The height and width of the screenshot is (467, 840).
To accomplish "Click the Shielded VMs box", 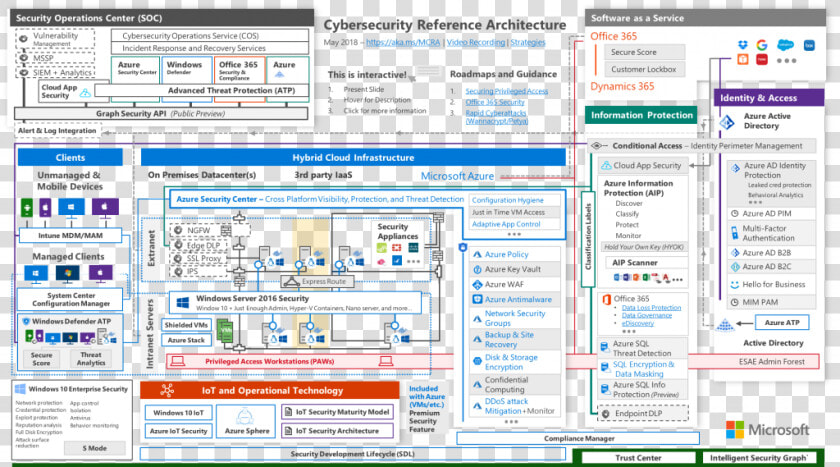I will tap(186, 325).
